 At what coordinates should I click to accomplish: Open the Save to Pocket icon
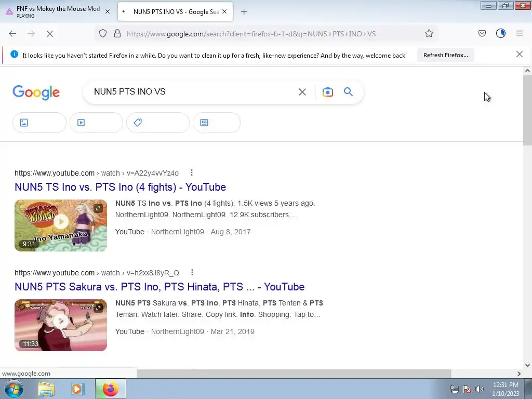pos(482,33)
